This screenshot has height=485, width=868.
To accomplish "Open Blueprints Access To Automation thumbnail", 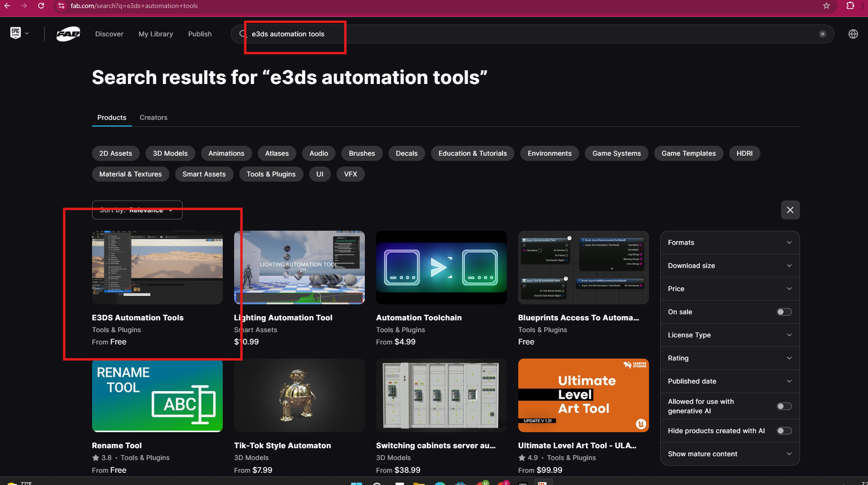I will click(x=583, y=268).
